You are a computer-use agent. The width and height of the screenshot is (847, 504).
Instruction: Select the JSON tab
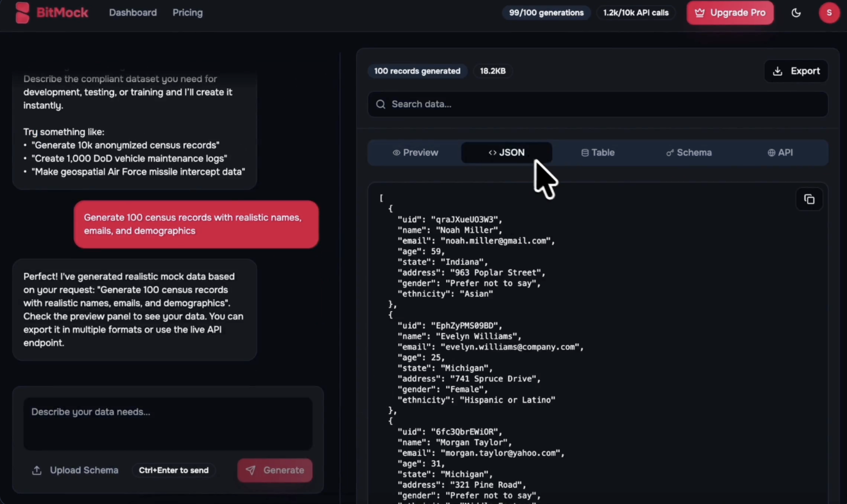coord(506,153)
